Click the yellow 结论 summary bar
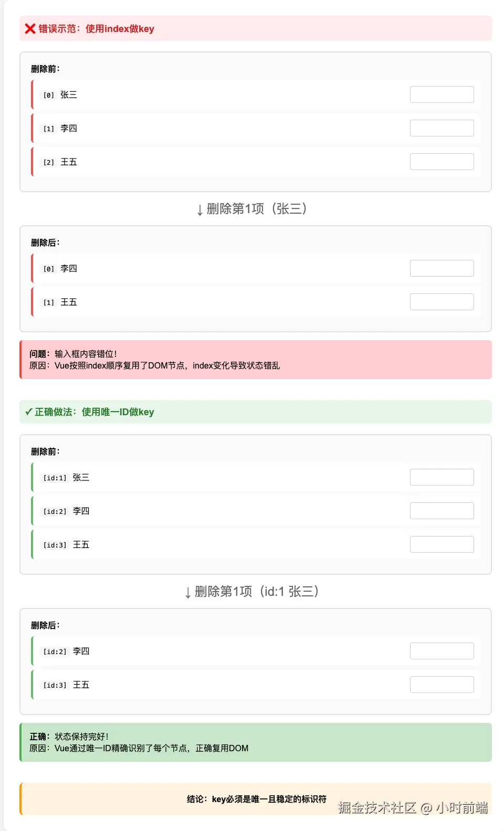The width and height of the screenshot is (504, 831). click(x=256, y=799)
